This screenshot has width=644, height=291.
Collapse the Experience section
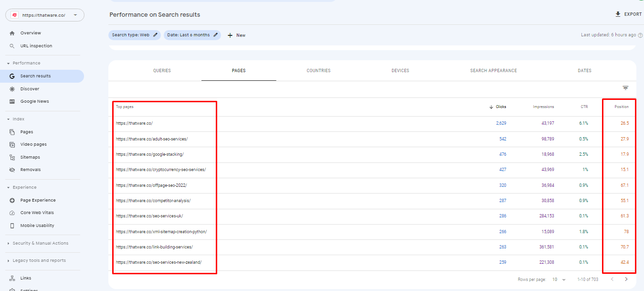(x=8, y=187)
